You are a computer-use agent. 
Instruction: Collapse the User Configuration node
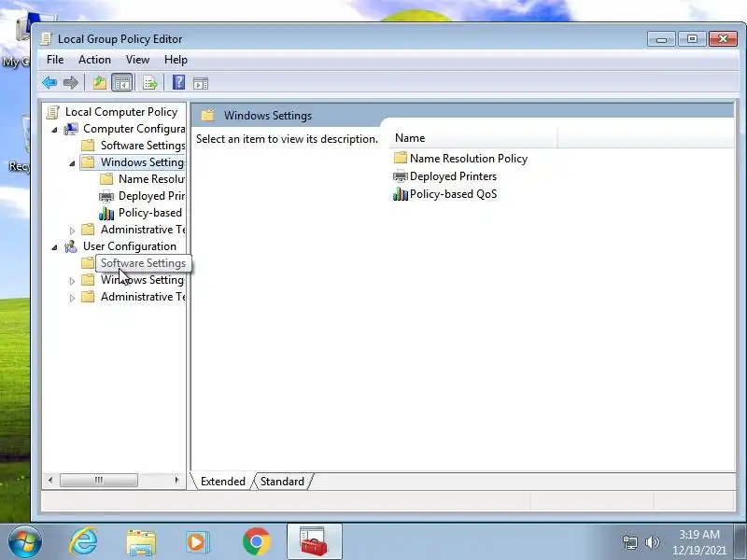tap(54, 247)
